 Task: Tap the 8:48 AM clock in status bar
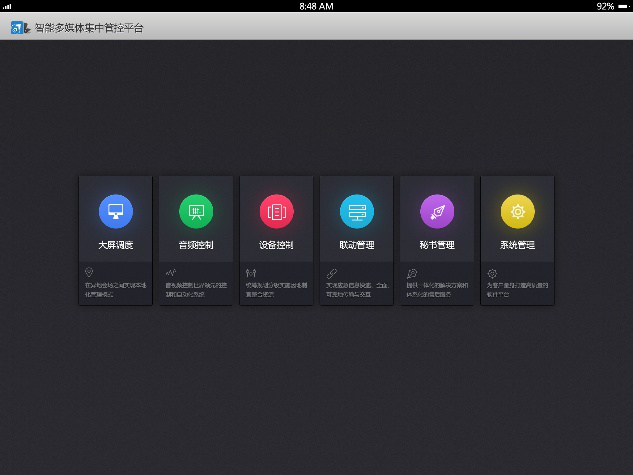[316, 6]
